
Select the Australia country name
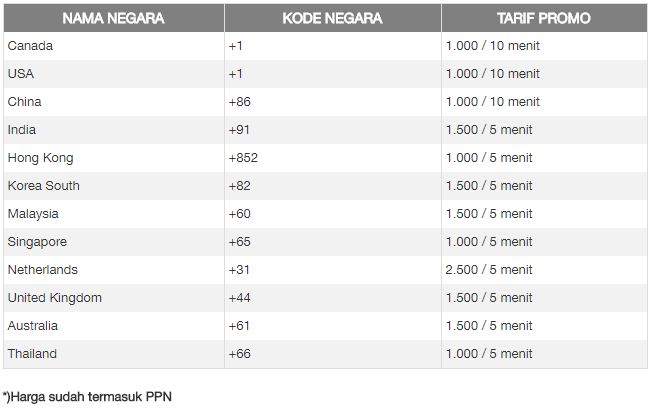click(32, 326)
